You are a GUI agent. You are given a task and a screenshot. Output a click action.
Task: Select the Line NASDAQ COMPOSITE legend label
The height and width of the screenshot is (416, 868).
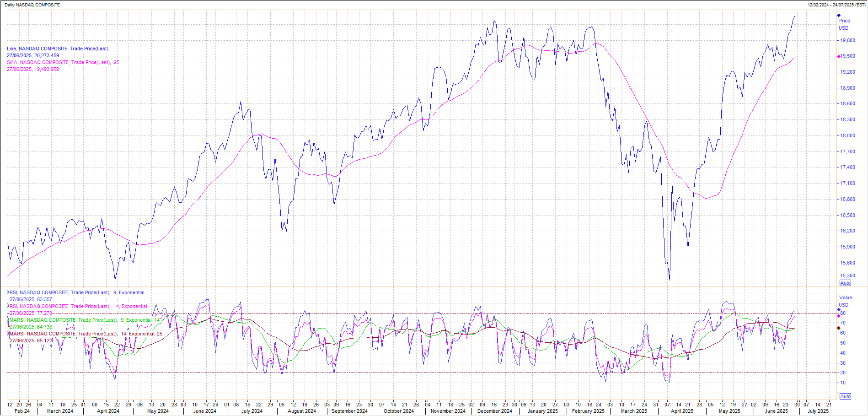58,49
